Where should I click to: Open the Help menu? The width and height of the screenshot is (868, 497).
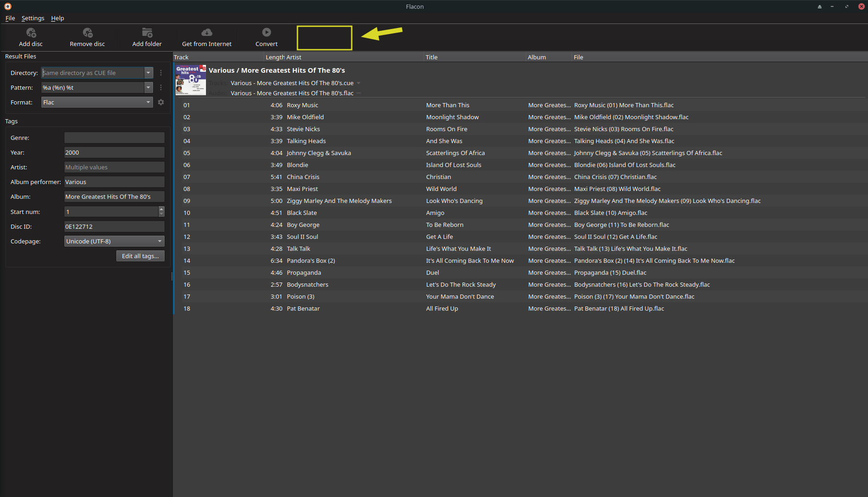57,18
